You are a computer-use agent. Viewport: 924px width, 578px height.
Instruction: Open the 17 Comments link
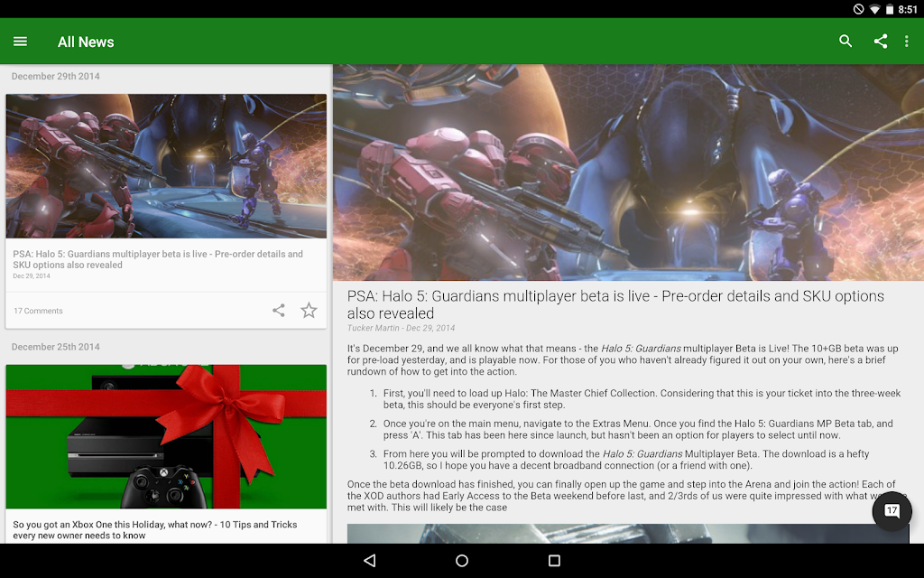coord(38,311)
